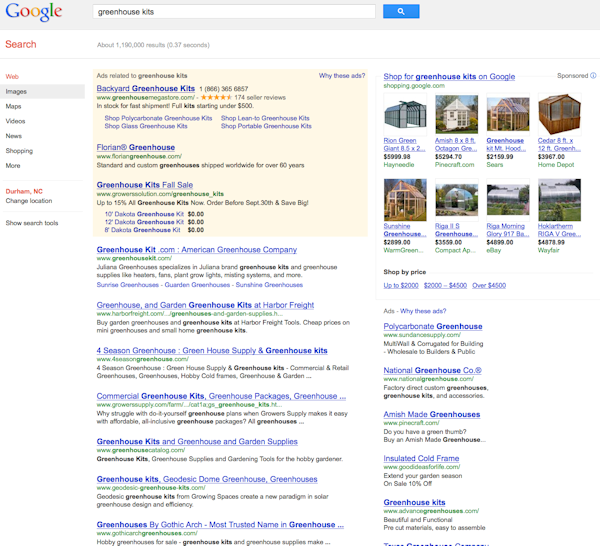Viewport: 600px width, 546px height.
Task: Click the Google logo
Action: [x=34, y=11]
